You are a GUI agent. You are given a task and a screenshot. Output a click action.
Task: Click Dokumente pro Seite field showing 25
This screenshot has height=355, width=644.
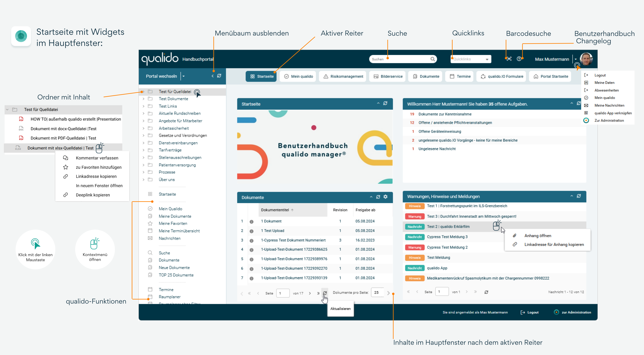(x=377, y=292)
